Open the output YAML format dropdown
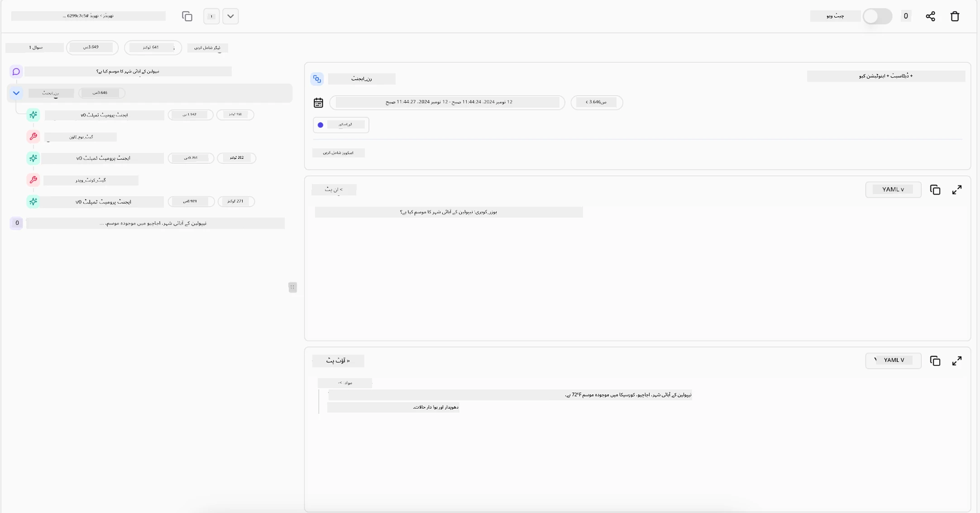 click(893, 361)
